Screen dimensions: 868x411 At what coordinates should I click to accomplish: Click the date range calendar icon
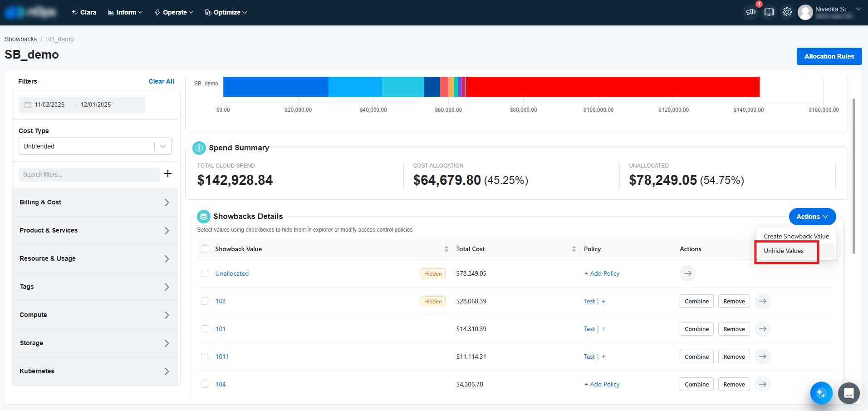pos(28,105)
